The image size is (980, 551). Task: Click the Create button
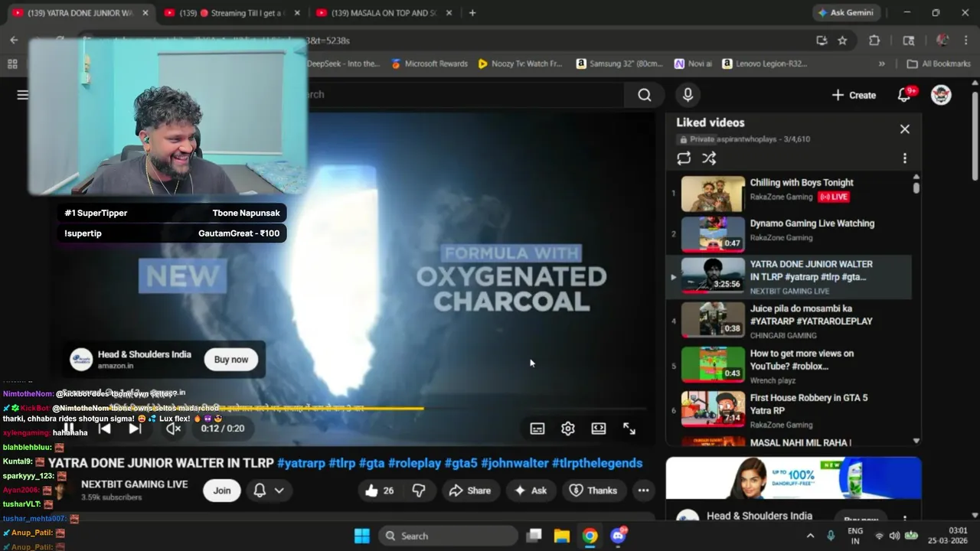pyautogui.click(x=854, y=95)
